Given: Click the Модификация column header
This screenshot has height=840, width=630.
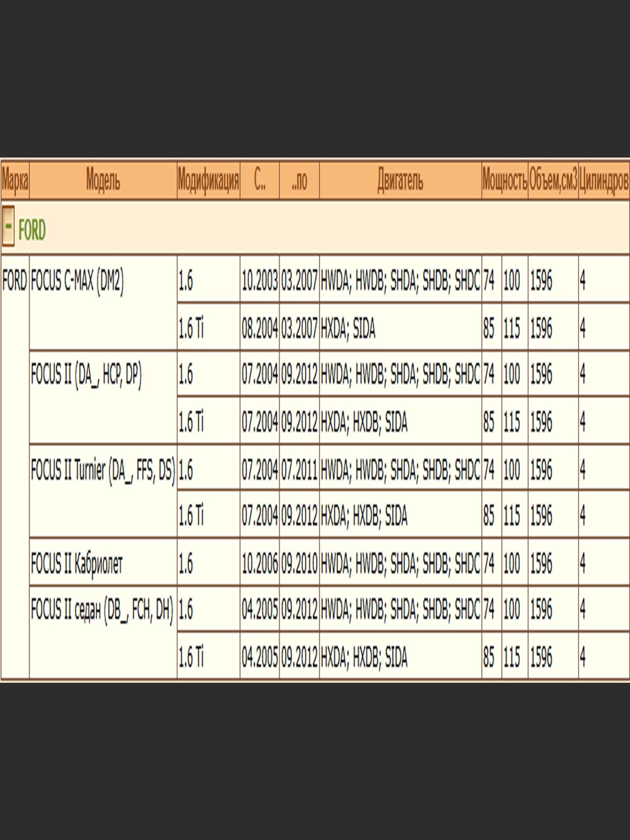Looking at the screenshot, I should 208,180.
